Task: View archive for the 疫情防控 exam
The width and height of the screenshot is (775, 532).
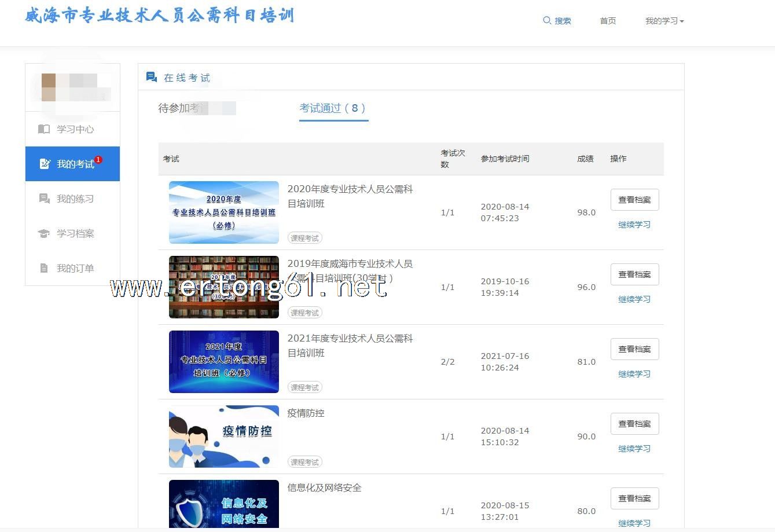Action: point(634,424)
